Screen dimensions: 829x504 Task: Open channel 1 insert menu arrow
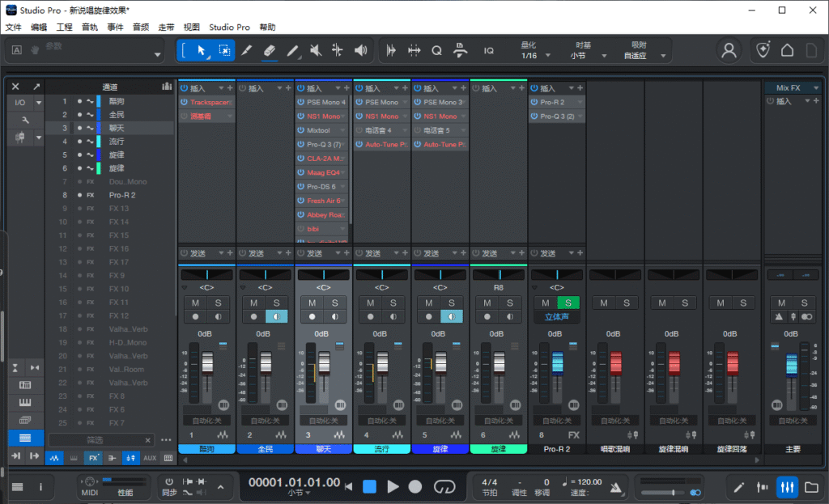tap(221, 88)
